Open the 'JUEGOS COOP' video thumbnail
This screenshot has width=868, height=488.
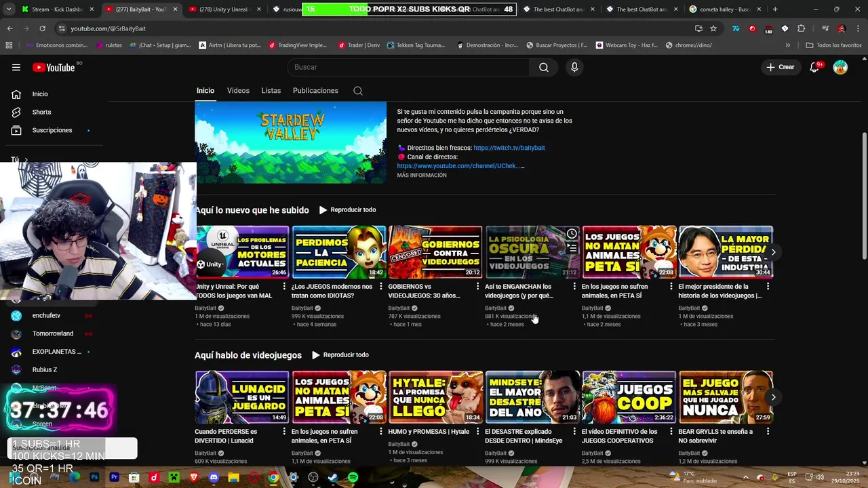(x=629, y=397)
